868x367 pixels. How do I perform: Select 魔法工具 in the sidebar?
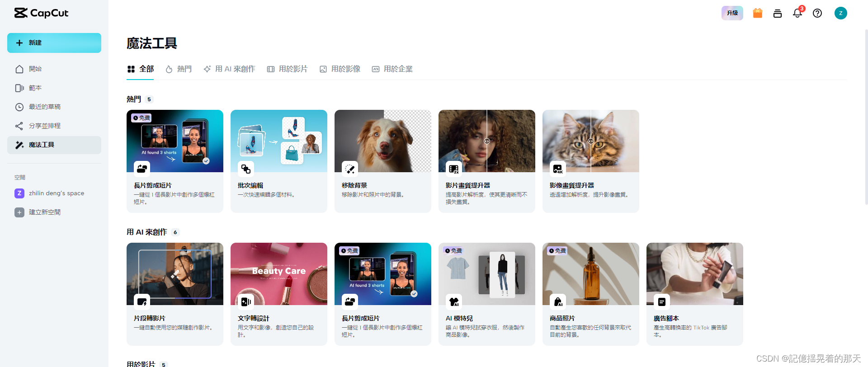54,145
